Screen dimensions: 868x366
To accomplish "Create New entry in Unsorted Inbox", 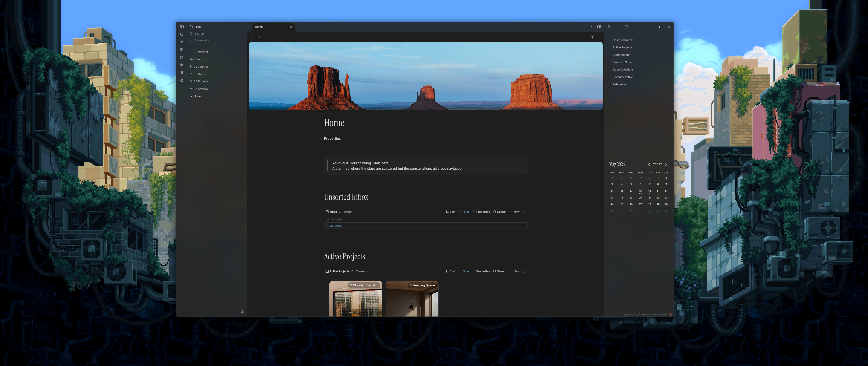I will pos(515,212).
